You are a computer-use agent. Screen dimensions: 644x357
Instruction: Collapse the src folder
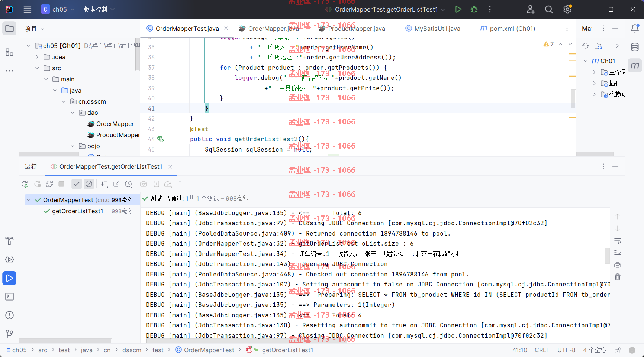pos(37,68)
